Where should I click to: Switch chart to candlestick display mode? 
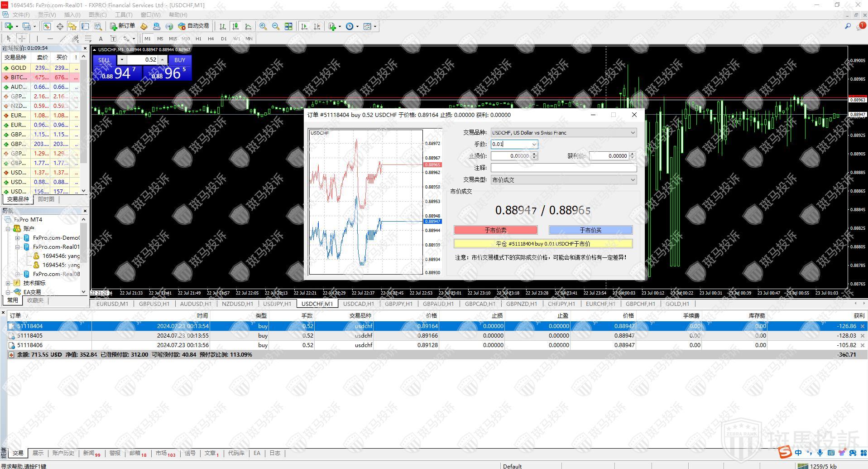(x=235, y=26)
